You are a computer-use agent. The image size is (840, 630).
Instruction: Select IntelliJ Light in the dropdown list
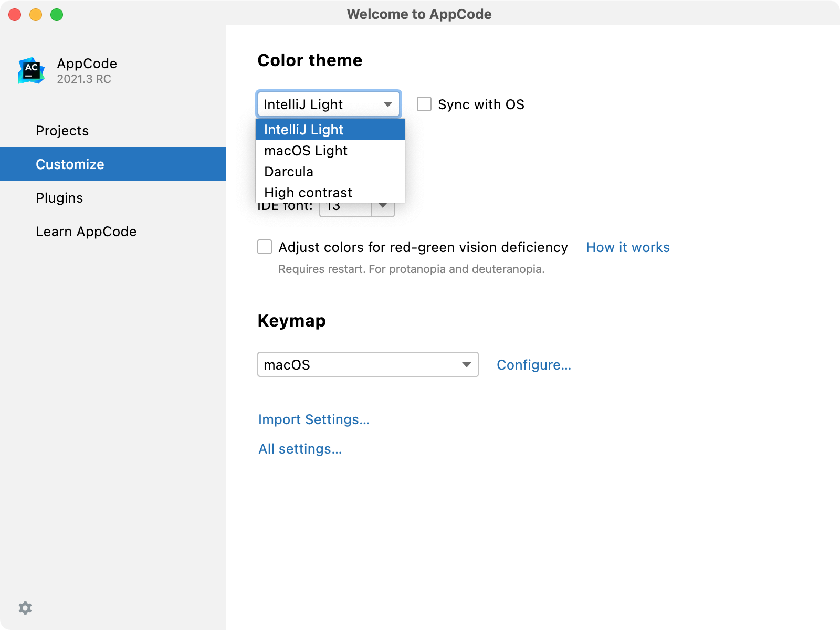click(x=303, y=130)
